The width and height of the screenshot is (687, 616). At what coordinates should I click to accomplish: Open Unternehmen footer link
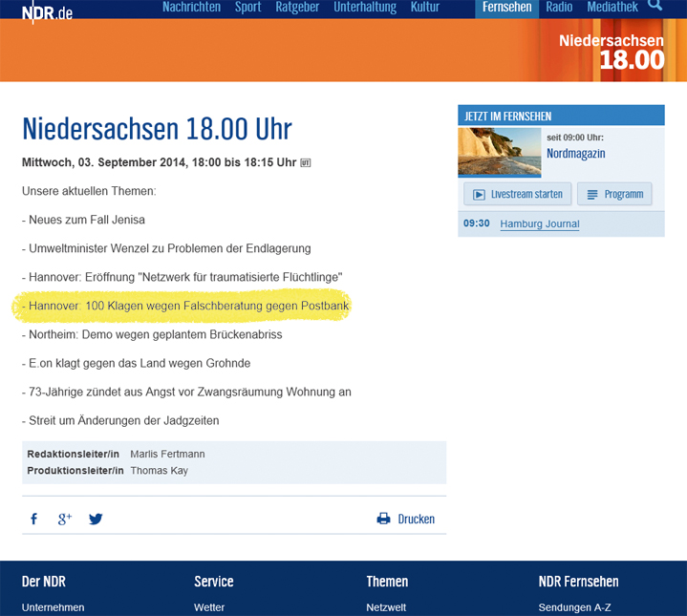[x=53, y=607]
